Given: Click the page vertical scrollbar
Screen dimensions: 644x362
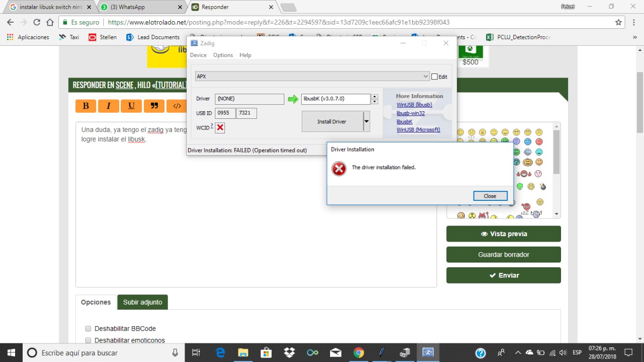Looking at the screenshot, I should point(640,103).
